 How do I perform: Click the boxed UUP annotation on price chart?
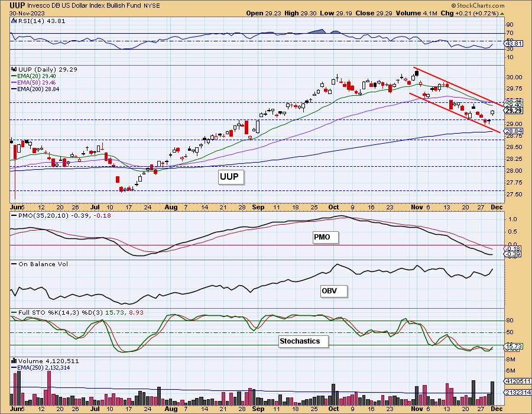pyautogui.click(x=231, y=177)
